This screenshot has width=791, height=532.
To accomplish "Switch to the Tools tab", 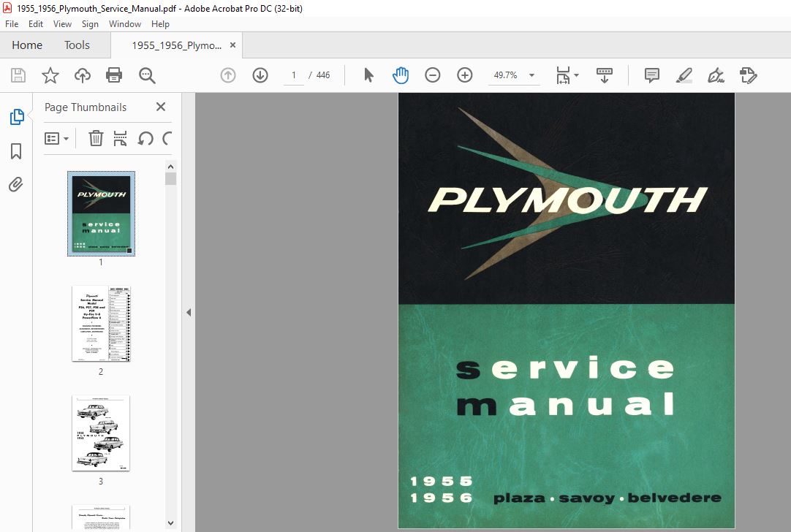I will (77, 45).
